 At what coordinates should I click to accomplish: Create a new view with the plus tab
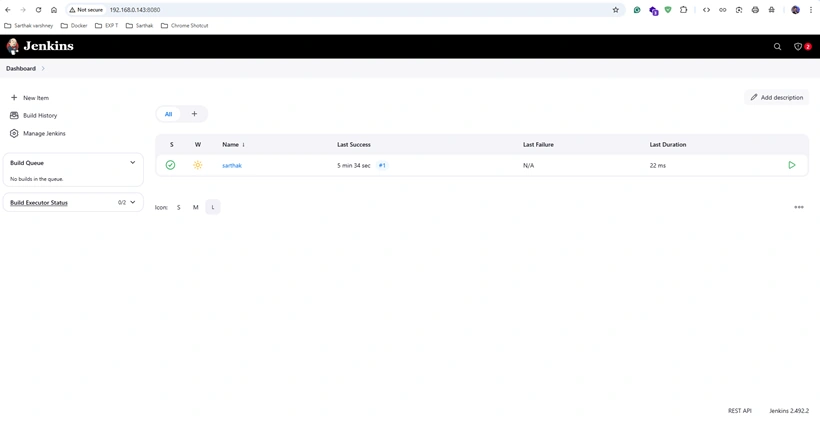(194, 114)
